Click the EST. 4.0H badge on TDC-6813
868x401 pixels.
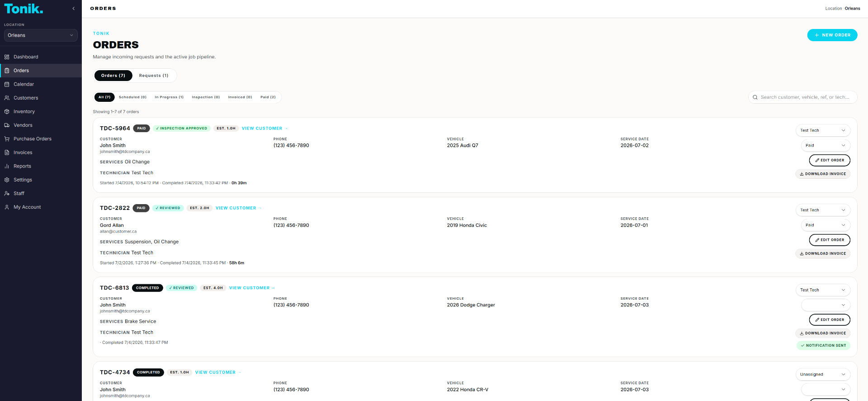(213, 288)
